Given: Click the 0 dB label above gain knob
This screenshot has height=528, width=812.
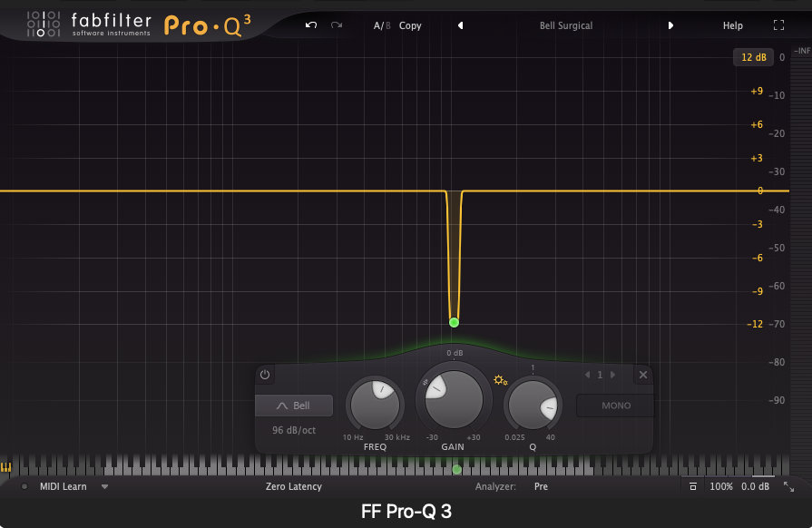Looking at the screenshot, I should tap(455, 353).
